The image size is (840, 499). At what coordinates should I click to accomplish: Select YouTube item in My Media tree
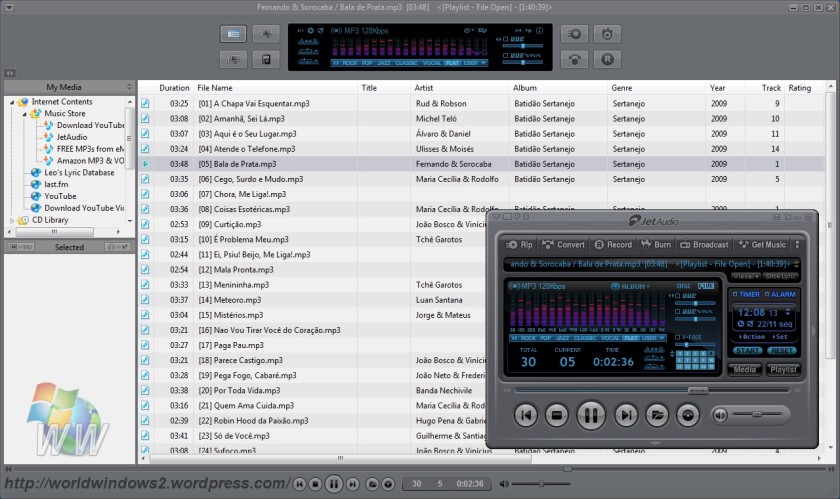click(60, 196)
